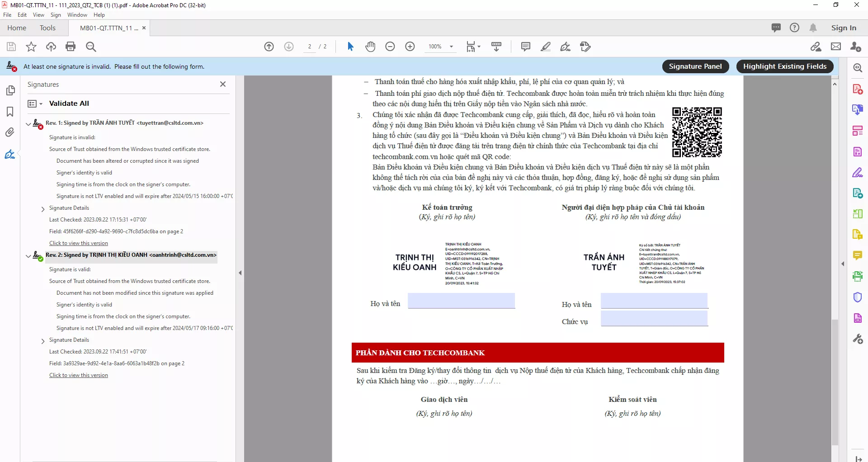Open the File menu

(x=7, y=15)
